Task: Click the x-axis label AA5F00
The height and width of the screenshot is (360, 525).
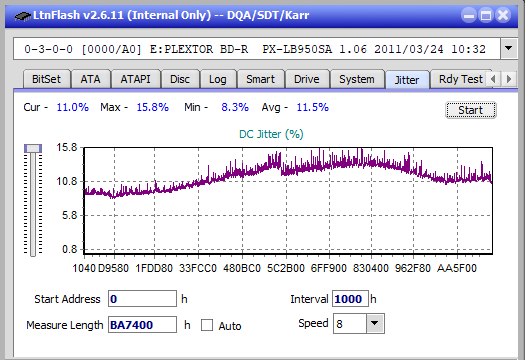Action: pyautogui.click(x=457, y=268)
